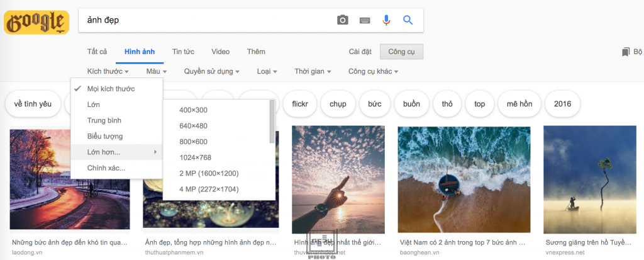The height and width of the screenshot is (260, 644).
Task: Expand the Thời gian dropdown
Action: [x=313, y=72]
